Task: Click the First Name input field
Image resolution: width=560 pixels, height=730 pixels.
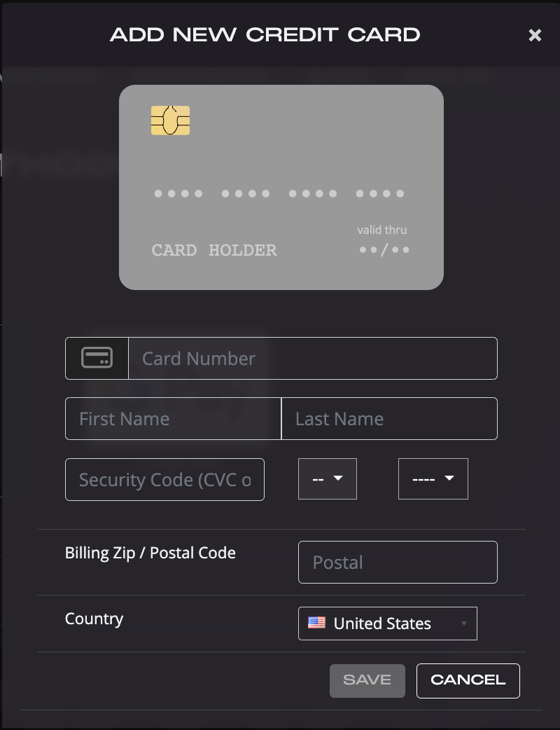Action: [172, 418]
